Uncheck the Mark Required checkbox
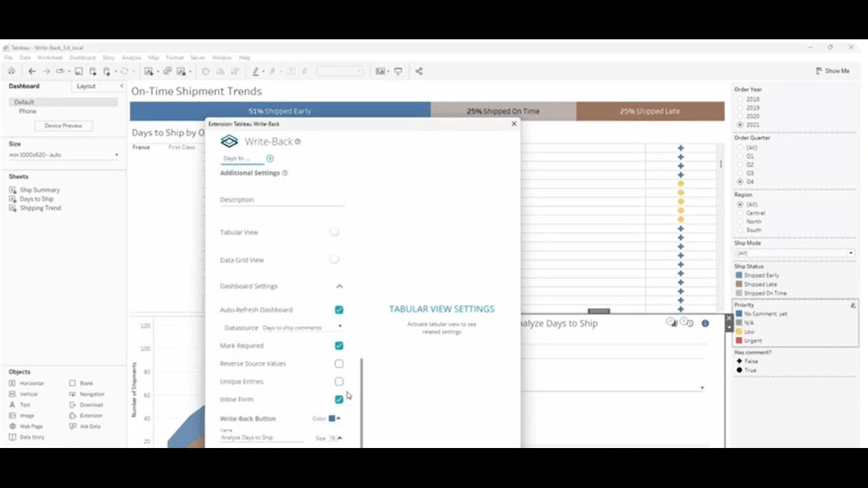Image resolution: width=868 pixels, height=488 pixels. [339, 346]
